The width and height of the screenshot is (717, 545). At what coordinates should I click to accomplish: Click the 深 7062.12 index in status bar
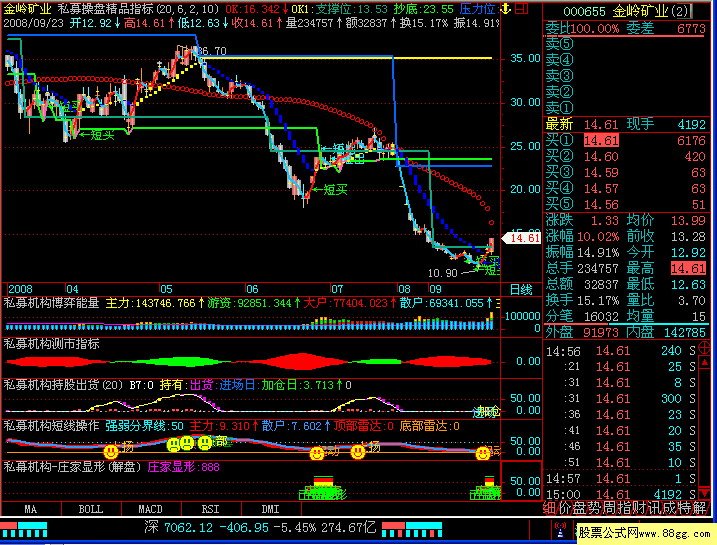[179, 528]
